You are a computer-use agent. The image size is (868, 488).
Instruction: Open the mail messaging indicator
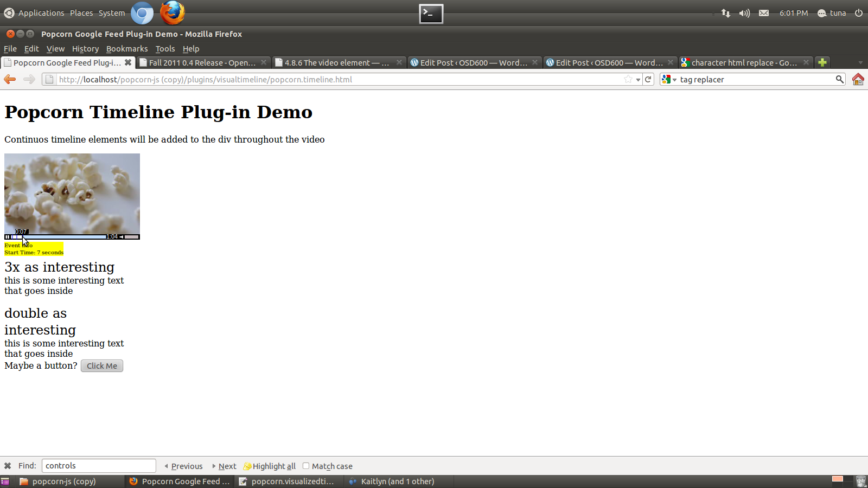click(764, 13)
